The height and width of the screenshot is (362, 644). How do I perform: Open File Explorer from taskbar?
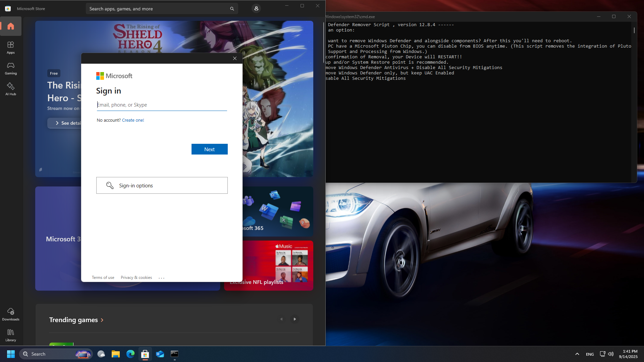point(116,354)
